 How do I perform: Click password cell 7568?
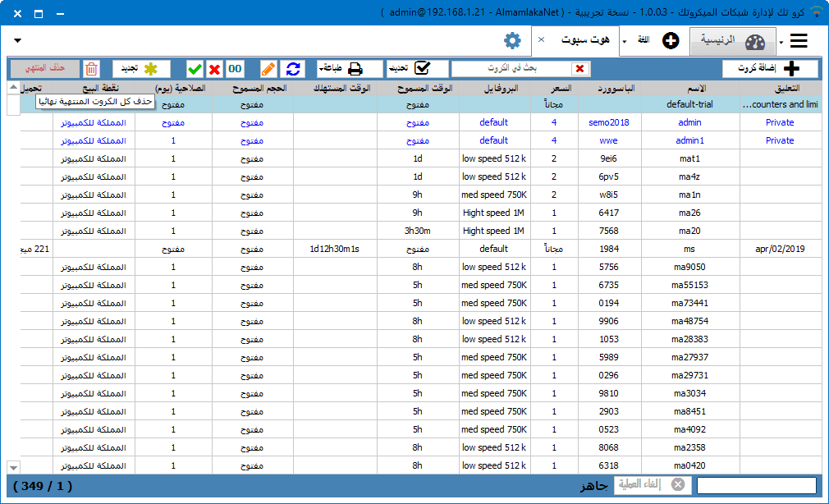(608, 231)
